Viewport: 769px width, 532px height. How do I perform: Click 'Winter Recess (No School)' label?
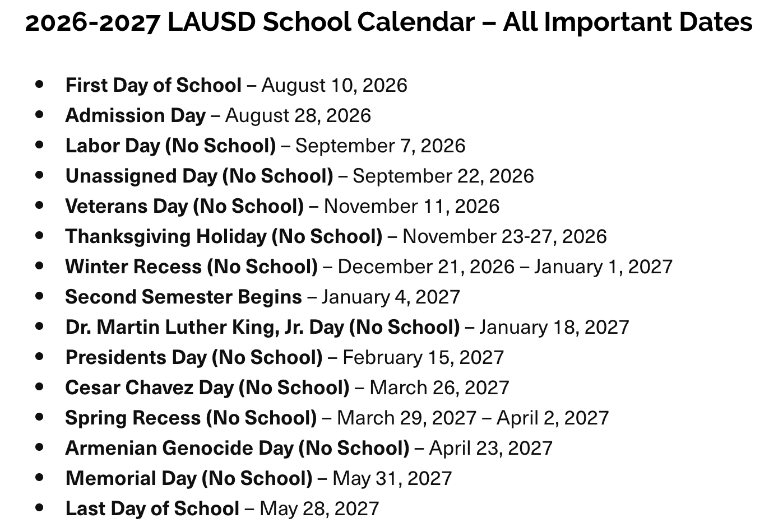click(x=191, y=267)
